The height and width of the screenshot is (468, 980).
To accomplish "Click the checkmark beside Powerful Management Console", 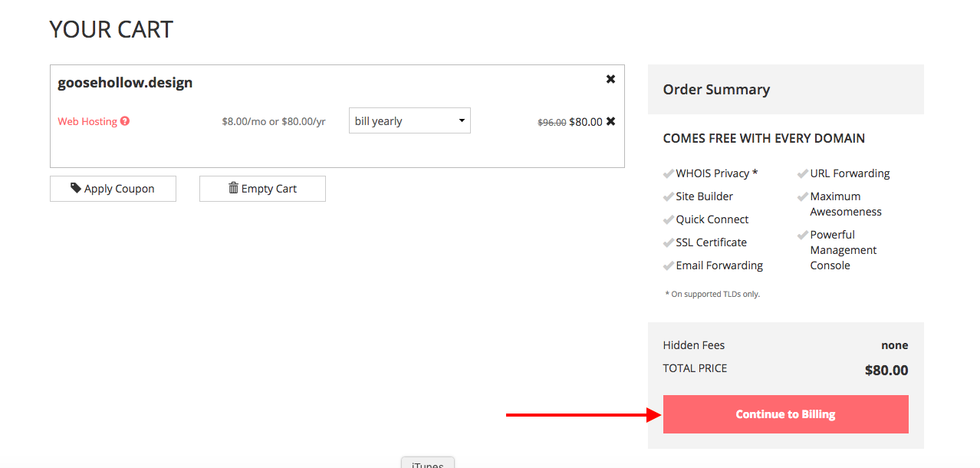I will tap(803, 236).
